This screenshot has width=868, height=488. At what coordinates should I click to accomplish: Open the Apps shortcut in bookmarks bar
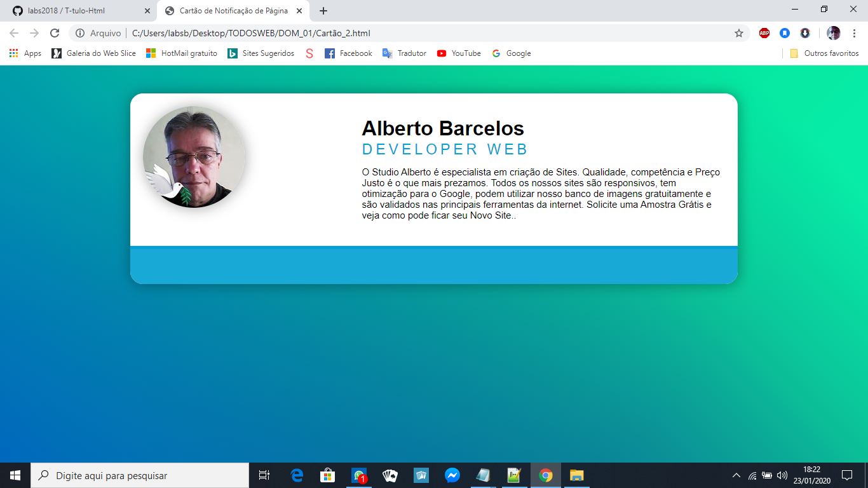pyautogui.click(x=25, y=53)
